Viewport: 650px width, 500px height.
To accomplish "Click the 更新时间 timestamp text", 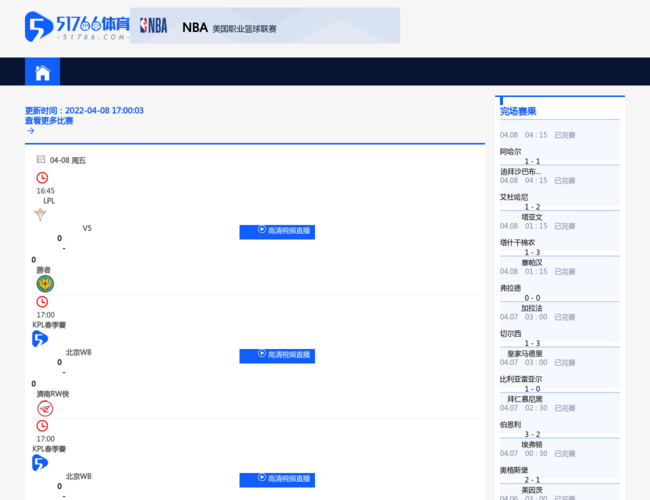I will point(84,110).
